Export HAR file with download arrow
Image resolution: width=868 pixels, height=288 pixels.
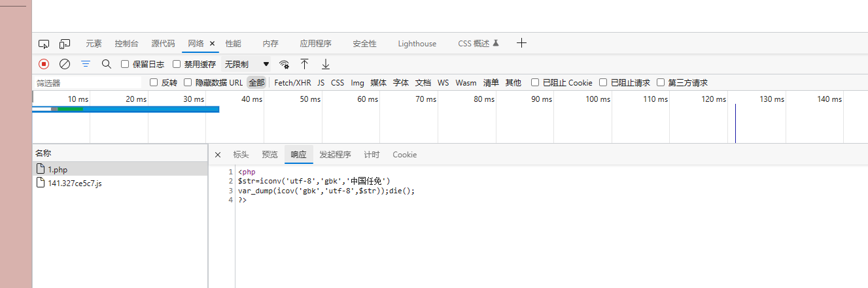325,64
